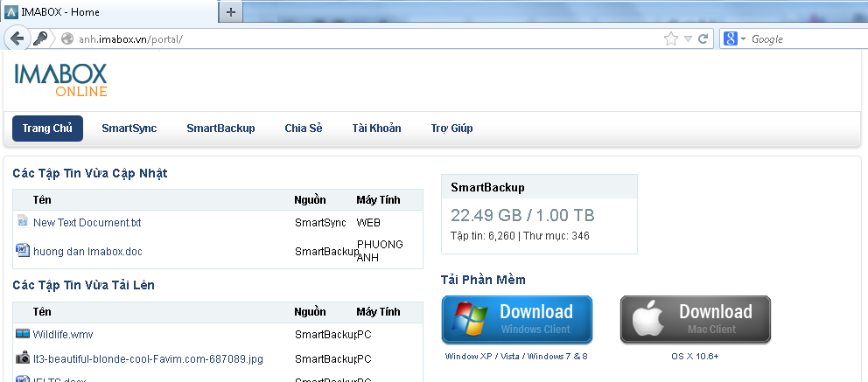The height and width of the screenshot is (382, 868).
Task: Click the IMABOX Online logo
Action: click(60, 80)
